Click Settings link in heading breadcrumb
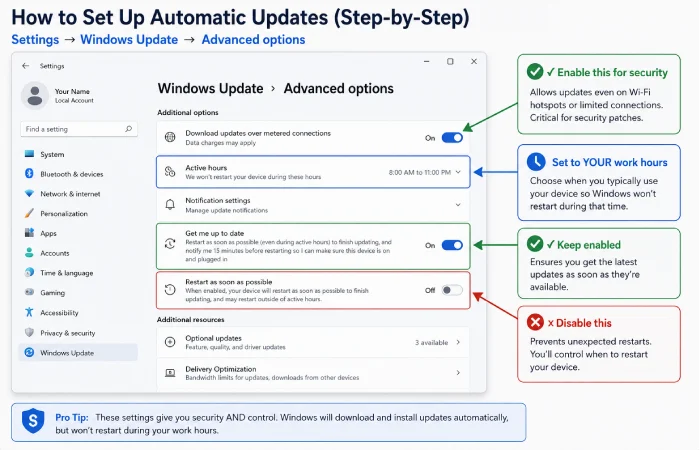The height and width of the screenshot is (450, 700). [x=35, y=40]
